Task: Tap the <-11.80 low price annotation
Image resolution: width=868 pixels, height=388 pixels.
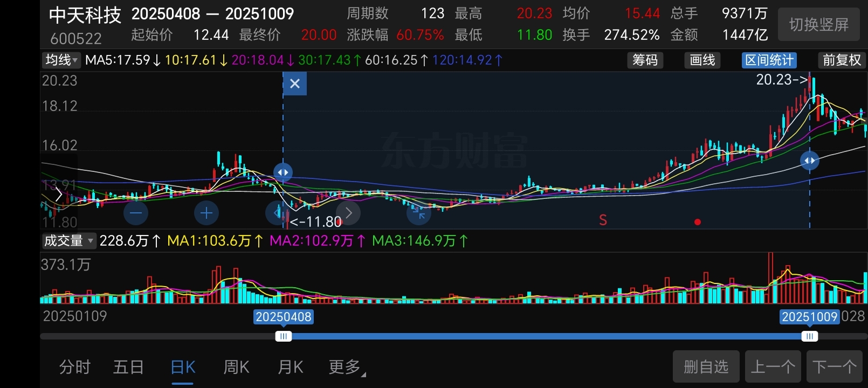Action: point(315,221)
